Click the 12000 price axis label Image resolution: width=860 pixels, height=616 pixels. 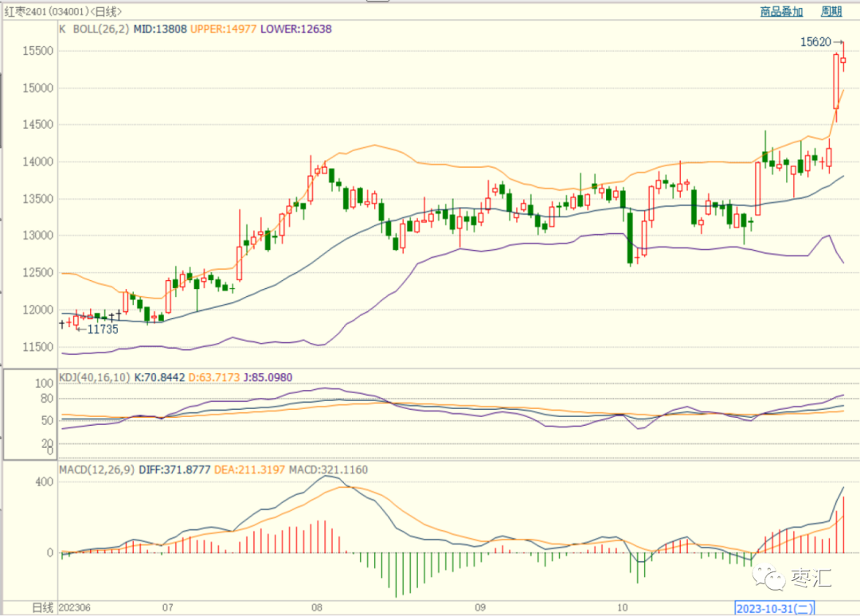pyautogui.click(x=38, y=310)
